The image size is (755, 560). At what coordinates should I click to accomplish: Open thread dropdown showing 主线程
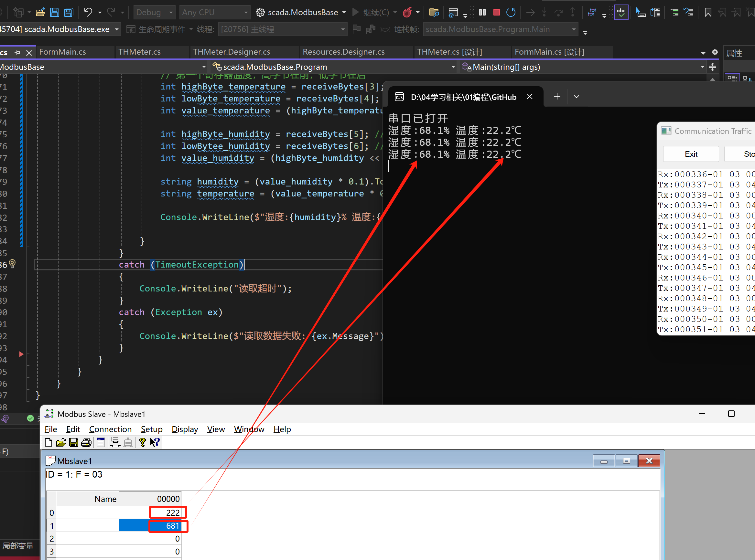283,29
